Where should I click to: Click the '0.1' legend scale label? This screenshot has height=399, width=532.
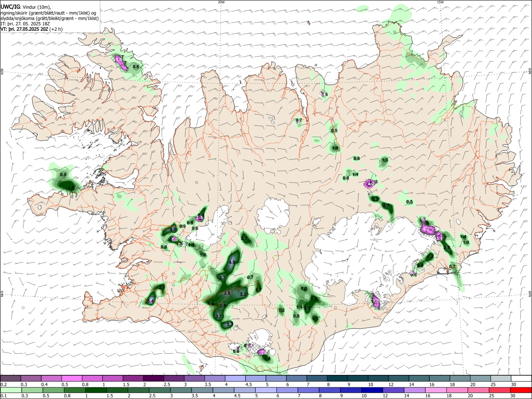[x=4, y=396]
